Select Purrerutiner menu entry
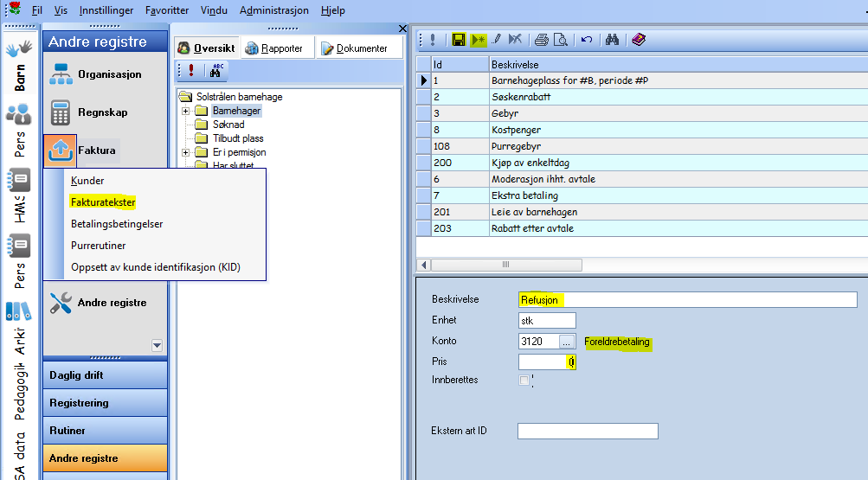This screenshot has height=480, width=868. point(98,246)
